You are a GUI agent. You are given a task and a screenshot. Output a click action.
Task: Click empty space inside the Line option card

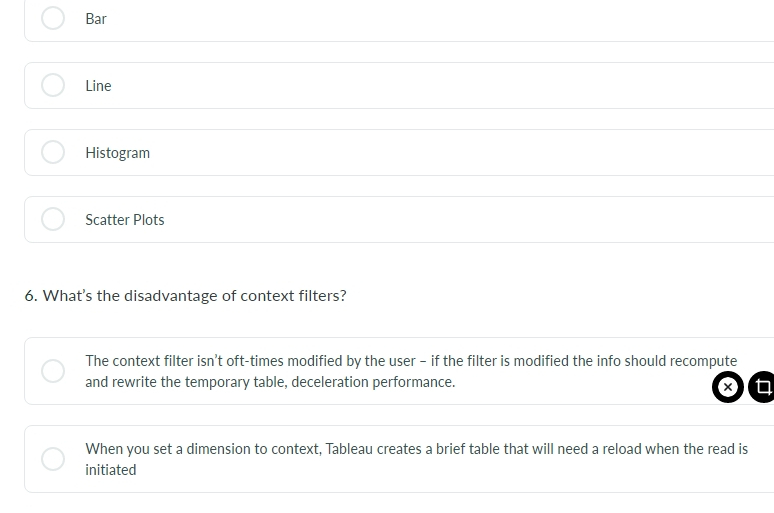[444, 85]
